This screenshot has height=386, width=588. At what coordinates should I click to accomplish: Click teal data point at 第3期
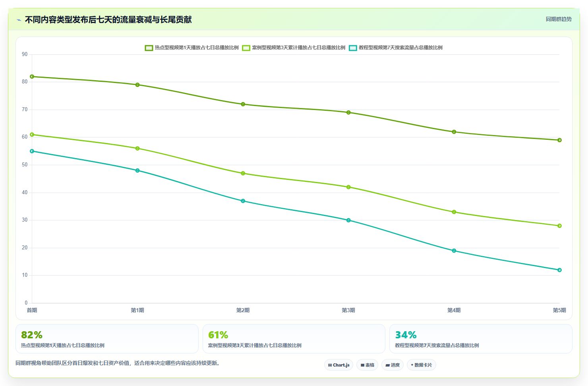348,220
